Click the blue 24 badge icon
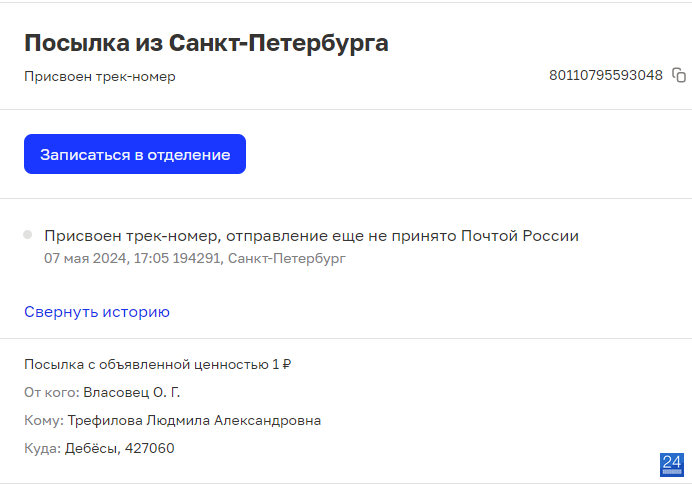Viewport: 692px width, 485px height. coord(672,465)
